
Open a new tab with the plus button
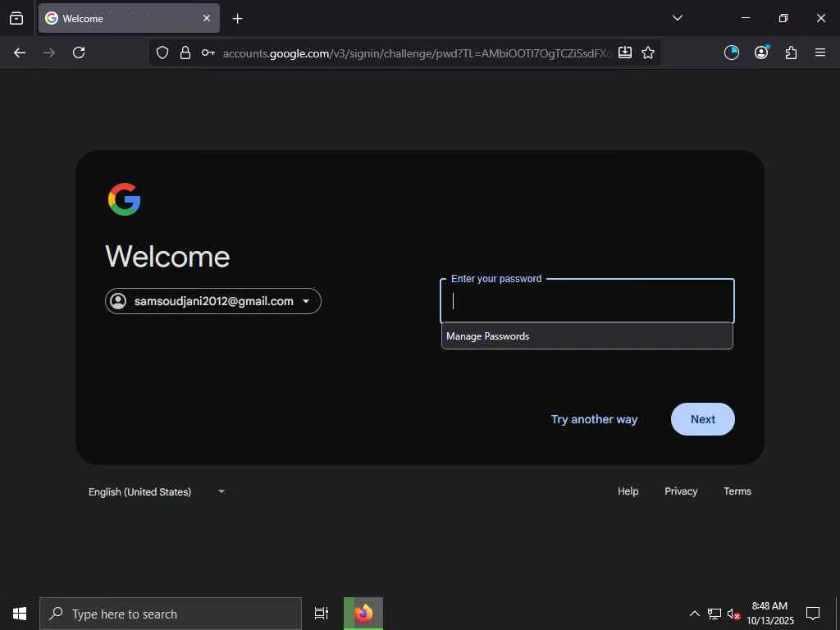point(237,19)
